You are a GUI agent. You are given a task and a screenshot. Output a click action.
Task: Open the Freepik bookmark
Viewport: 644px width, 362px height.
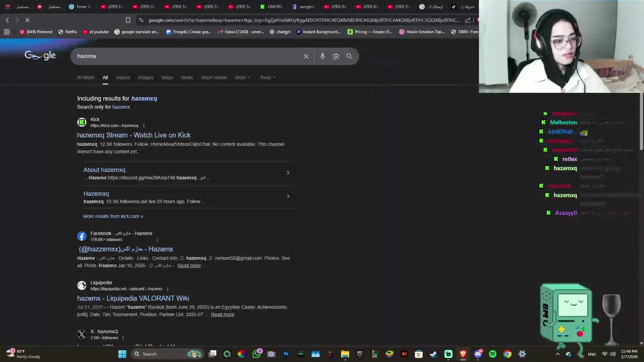[189, 32]
